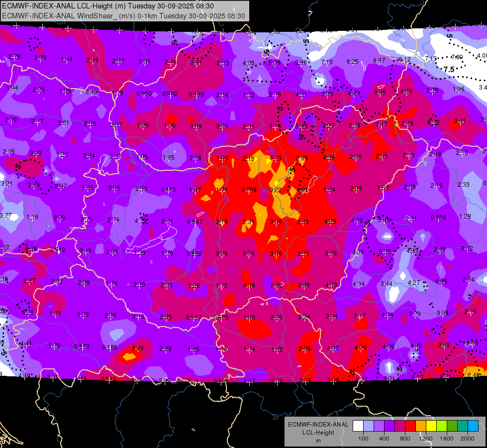The width and height of the screenshot is (487, 448).
Task: Choose the yellow legend color swatch
Action: coord(431,426)
